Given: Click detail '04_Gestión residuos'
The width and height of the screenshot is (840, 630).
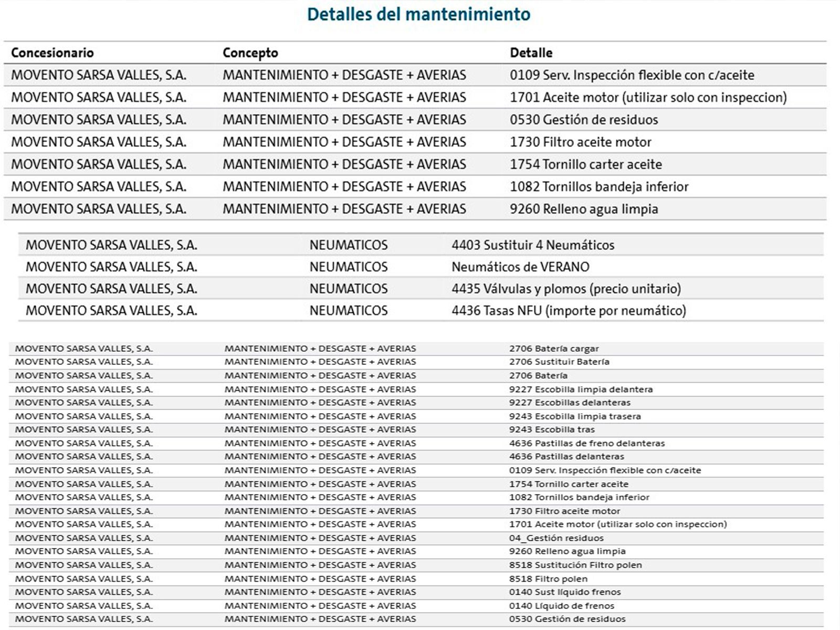Looking at the screenshot, I should tap(556, 538).
